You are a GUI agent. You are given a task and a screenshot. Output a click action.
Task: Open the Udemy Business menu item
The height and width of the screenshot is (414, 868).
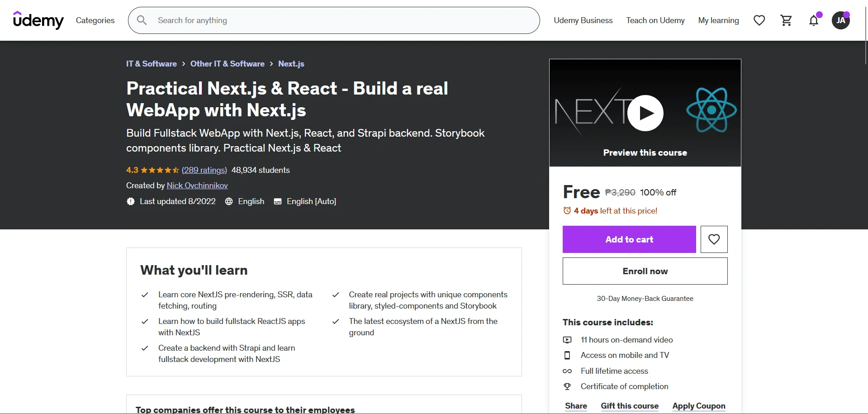[583, 20]
